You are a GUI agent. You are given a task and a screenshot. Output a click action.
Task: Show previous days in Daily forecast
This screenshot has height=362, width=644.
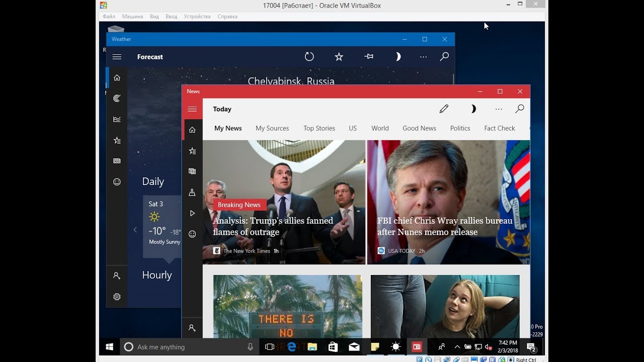tap(135, 230)
